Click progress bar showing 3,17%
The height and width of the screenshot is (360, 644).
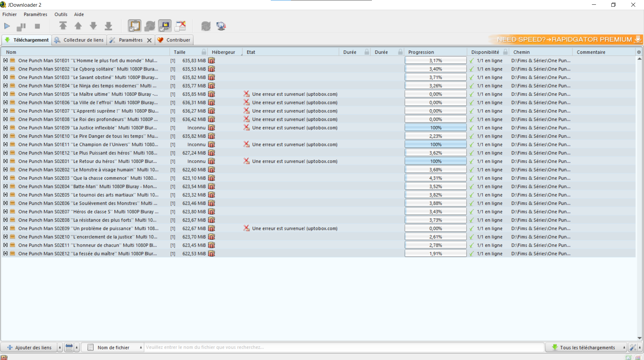[436, 60]
